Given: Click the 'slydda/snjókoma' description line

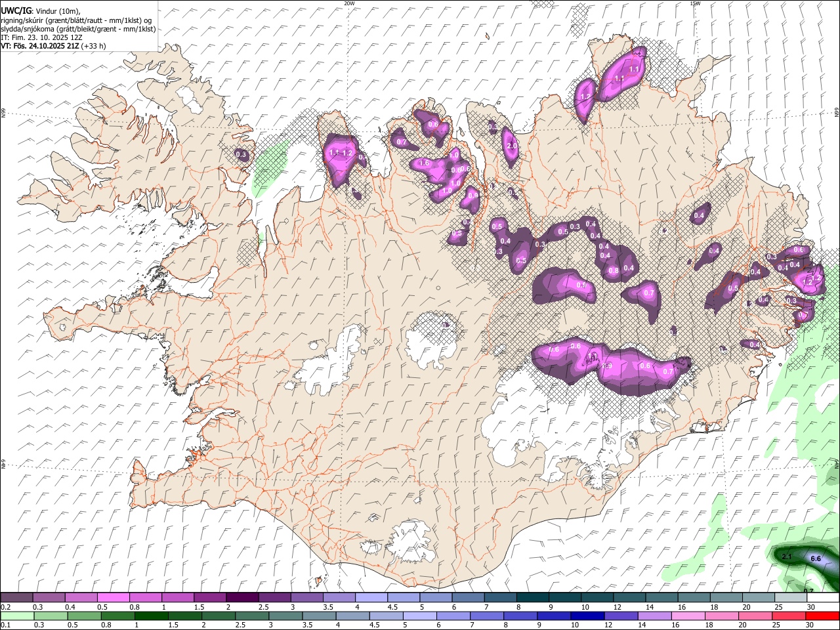Looking at the screenshot, I should (78, 28).
